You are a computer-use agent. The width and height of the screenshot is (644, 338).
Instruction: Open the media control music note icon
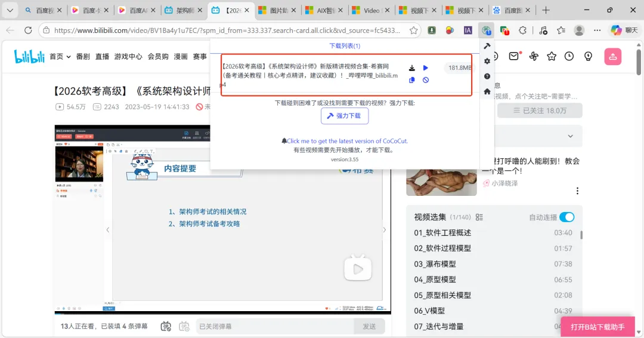pos(543,30)
